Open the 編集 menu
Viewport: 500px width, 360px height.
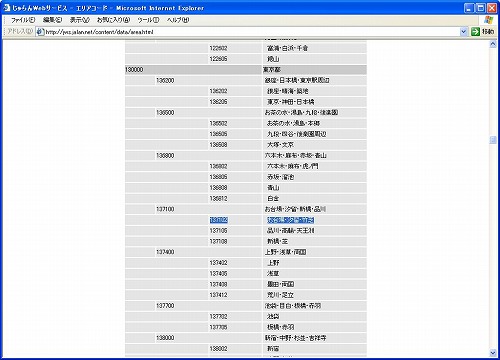coord(52,20)
